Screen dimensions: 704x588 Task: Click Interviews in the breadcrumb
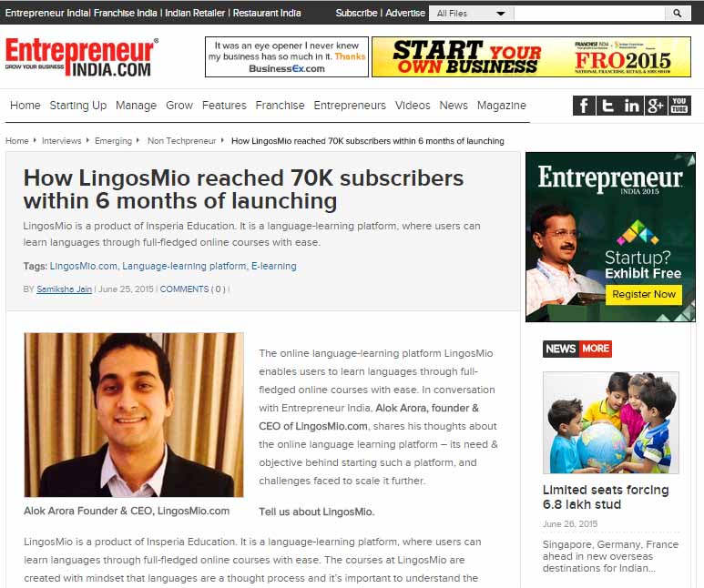coord(62,141)
